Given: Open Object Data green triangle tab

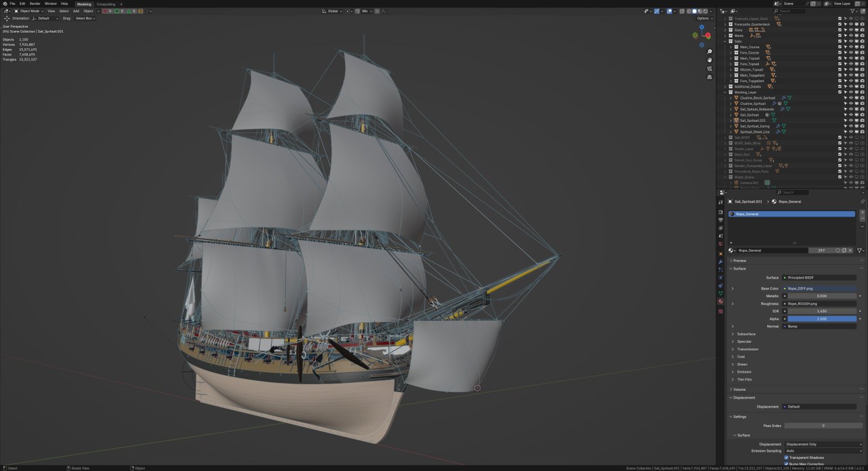Looking at the screenshot, I should pyautogui.click(x=720, y=294).
